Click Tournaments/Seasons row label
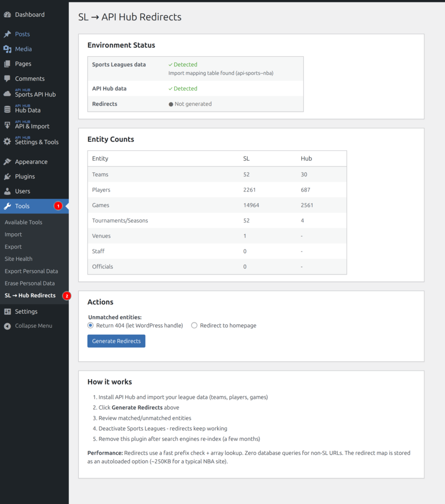This screenshot has width=445, height=504. pyautogui.click(x=120, y=220)
